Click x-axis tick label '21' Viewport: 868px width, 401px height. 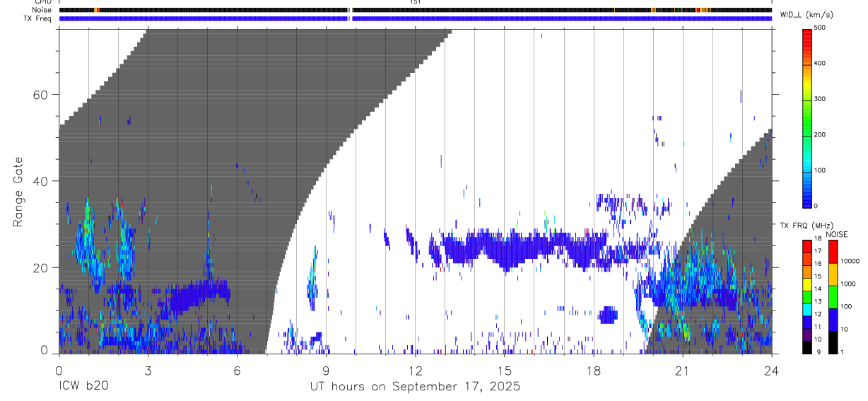click(x=682, y=370)
